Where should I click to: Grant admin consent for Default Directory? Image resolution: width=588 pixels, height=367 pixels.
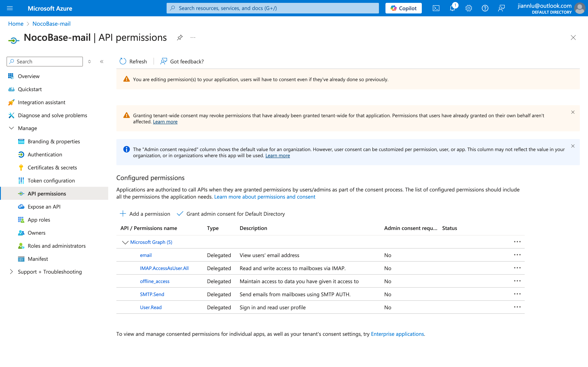click(231, 214)
